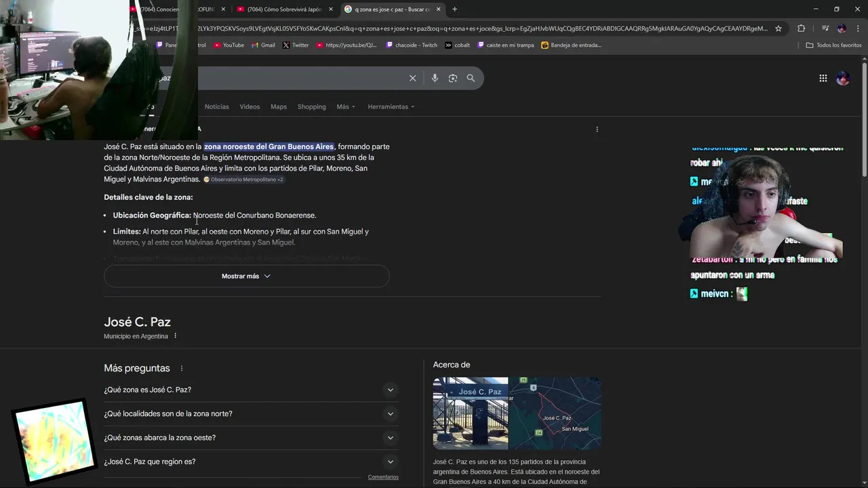Switch to the Shopping results tab
868x488 pixels.
click(x=312, y=106)
